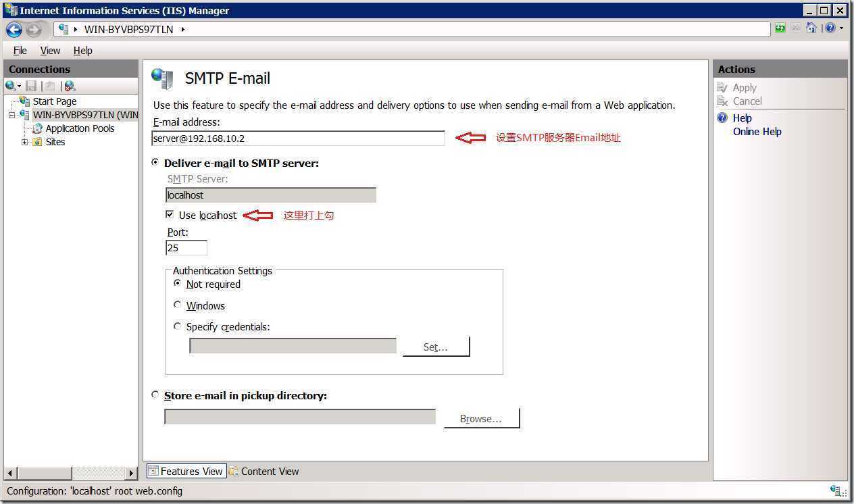Refresh the page with green arrows icon
This screenshot has height=504, width=854.
[780, 28]
